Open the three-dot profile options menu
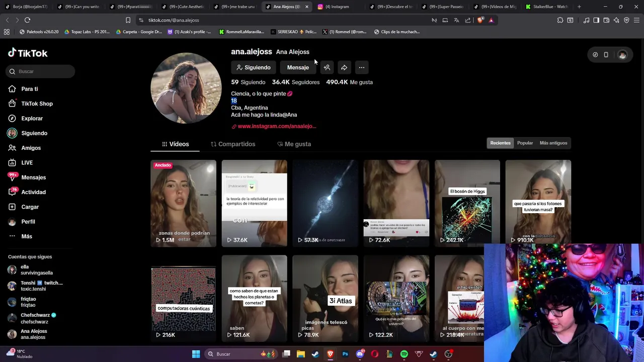The width and height of the screenshot is (644, 362). click(361, 67)
